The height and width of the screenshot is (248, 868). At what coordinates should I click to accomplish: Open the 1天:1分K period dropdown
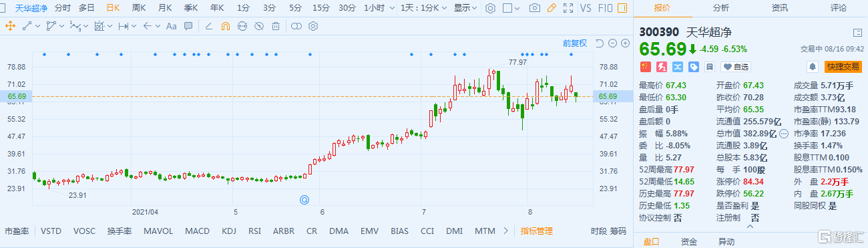(424, 8)
